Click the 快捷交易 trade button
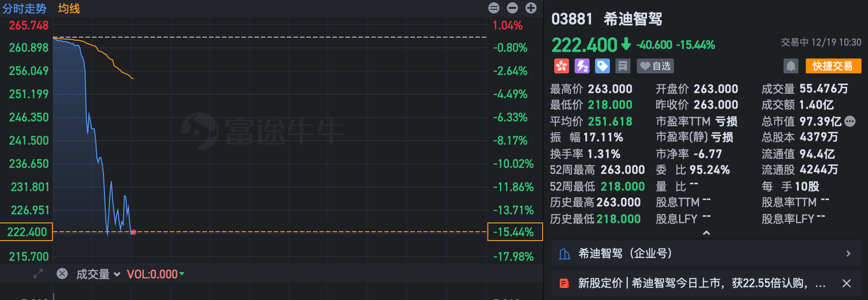868x300 pixels. [833, 66]
